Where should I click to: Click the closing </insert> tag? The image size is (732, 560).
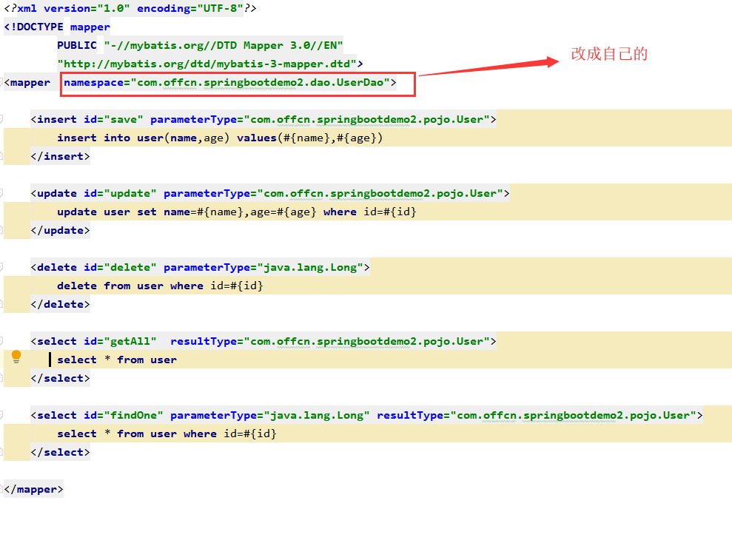[60, 156]
